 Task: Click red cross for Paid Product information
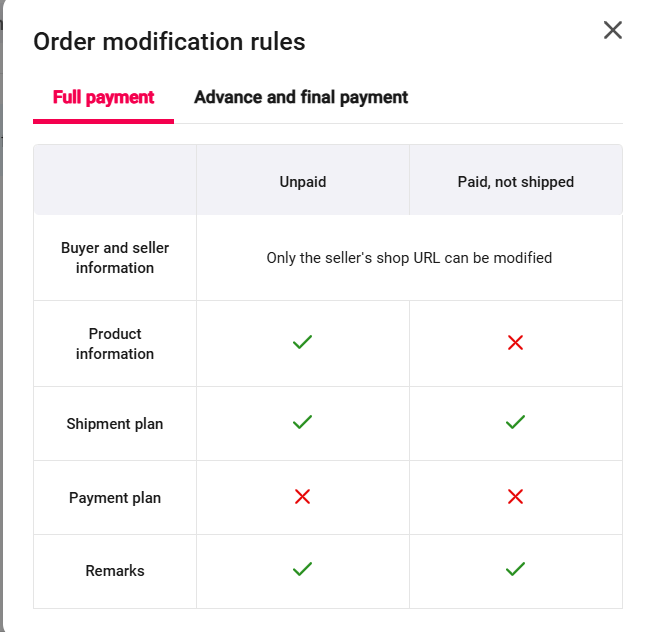(x=516, y=343)
